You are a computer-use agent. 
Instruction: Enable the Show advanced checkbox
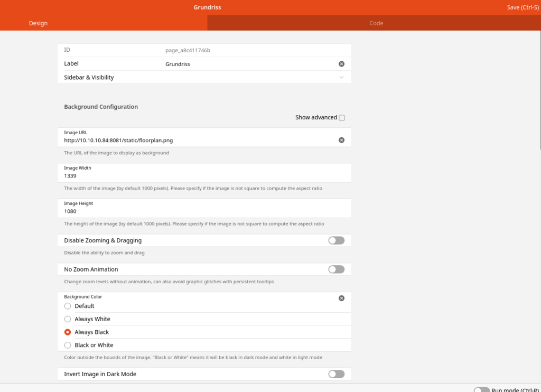[x=342, y=118]
